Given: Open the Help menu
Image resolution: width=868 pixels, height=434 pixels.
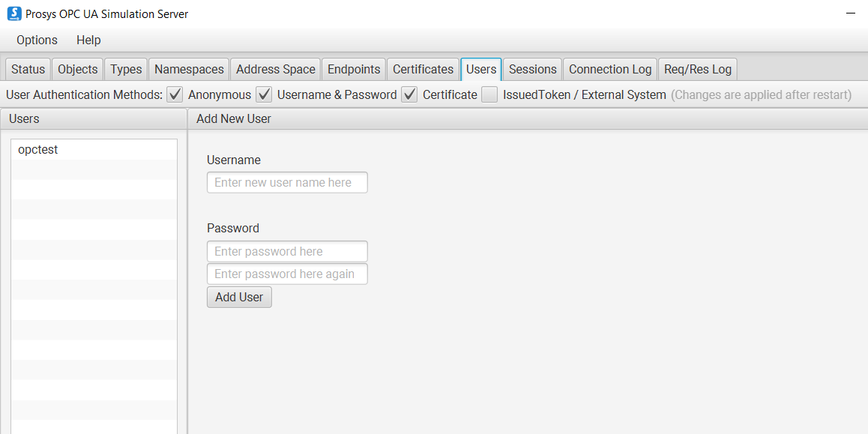Looking at the screenshot, I should 88,40.
